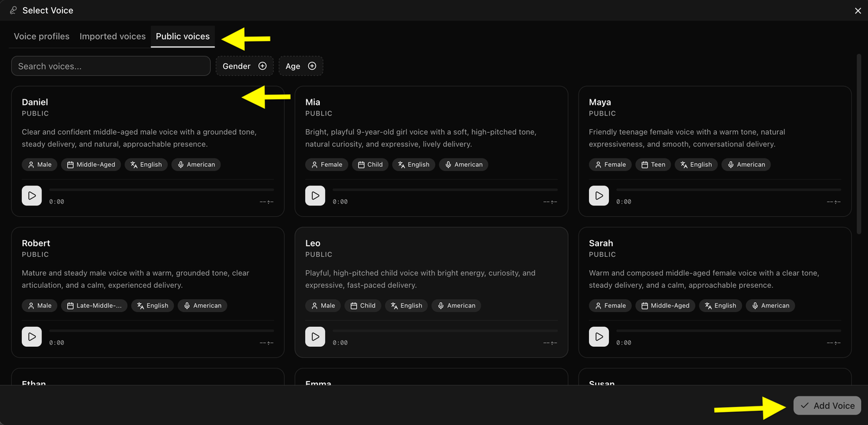868x425 pixels.
Task: Click the Search voices field
Action: 111,66
